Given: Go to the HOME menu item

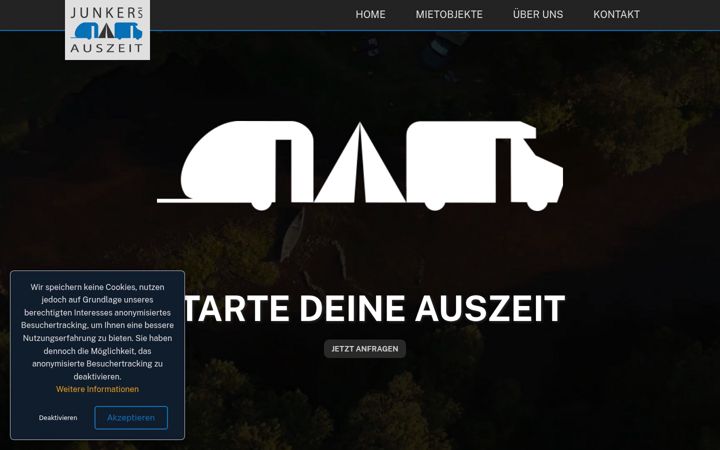Looking at the screenshot, I should 370,15.
